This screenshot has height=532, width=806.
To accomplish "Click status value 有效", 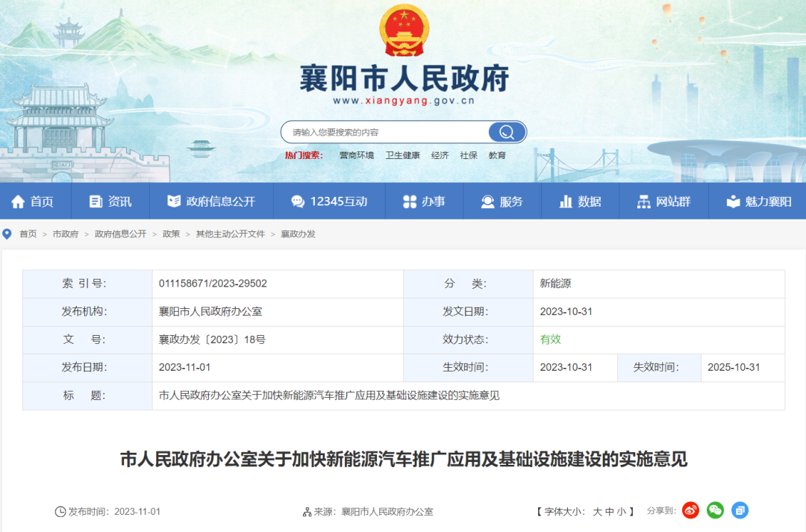I will [550, 339].
